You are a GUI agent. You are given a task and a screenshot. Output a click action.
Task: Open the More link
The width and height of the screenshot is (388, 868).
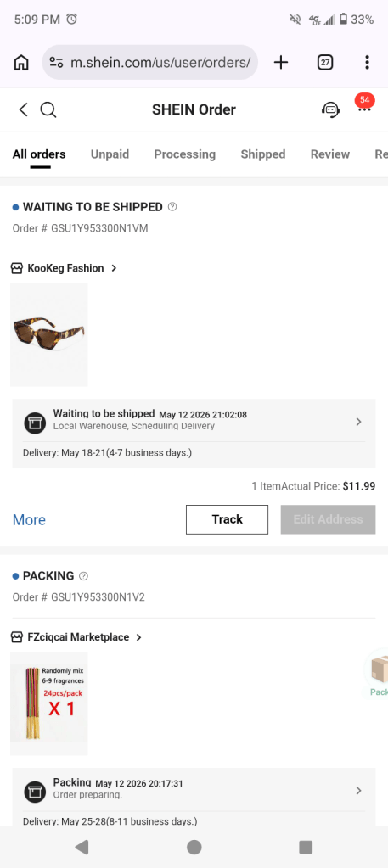[29, 520]
